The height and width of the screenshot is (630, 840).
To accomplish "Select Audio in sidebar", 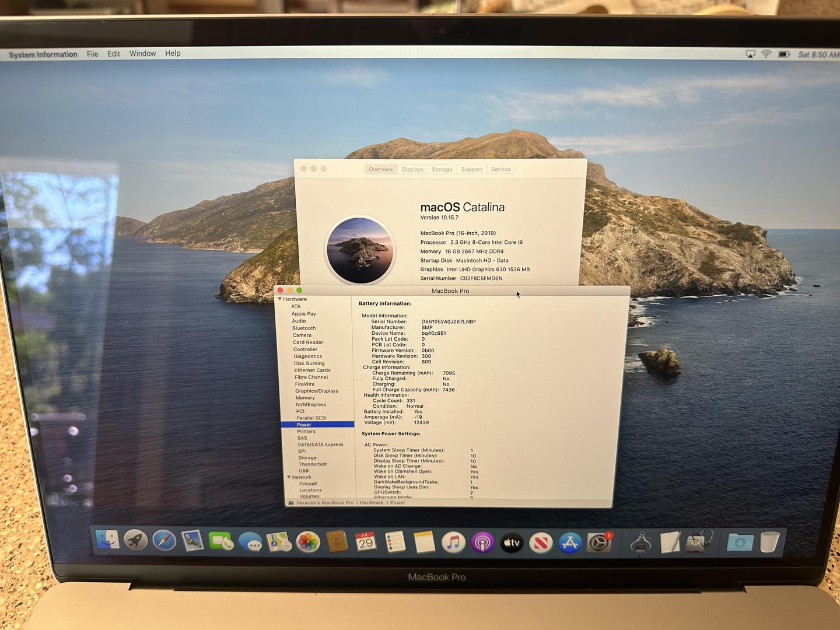I will click(299, 321).
